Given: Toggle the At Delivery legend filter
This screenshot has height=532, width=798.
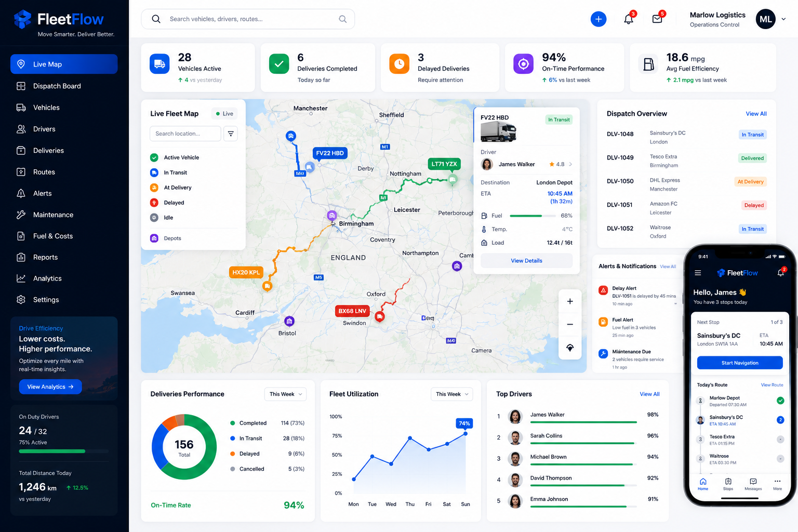Looking at the screenshot, I should [x=171, y=188].
